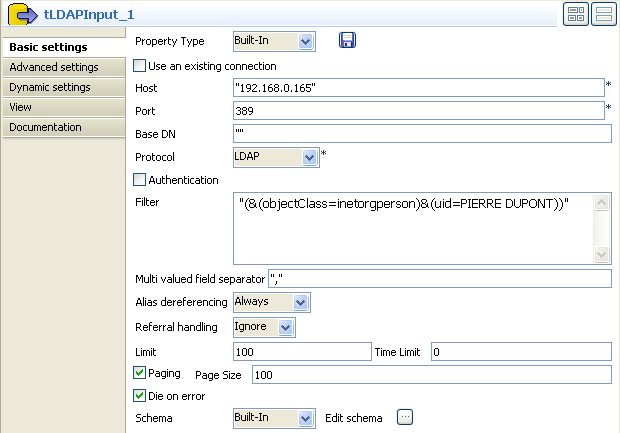620x433 pixels.
Task: Switch to Dynamic settings tab
Action: (x=50, y=87)
